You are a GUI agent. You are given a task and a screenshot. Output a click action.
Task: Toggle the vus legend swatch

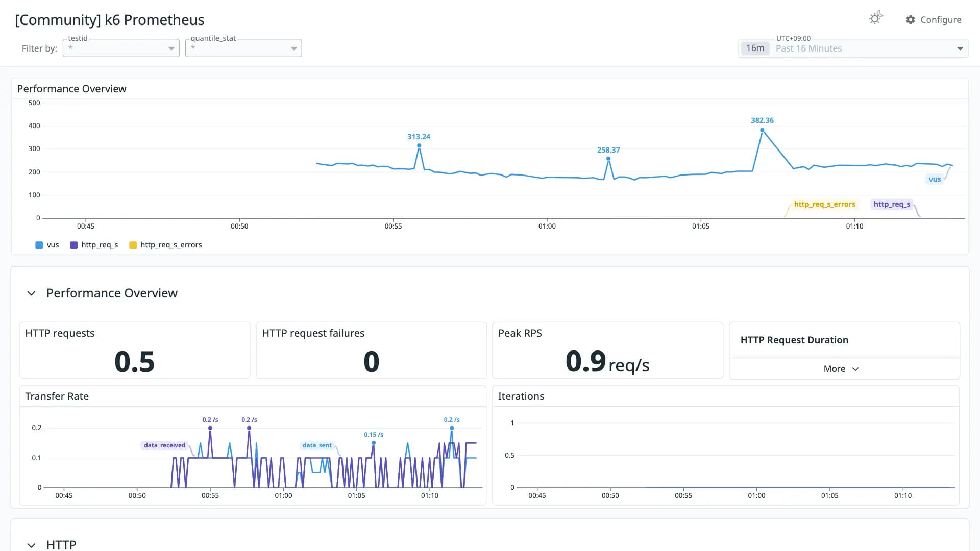coord(39,245)
